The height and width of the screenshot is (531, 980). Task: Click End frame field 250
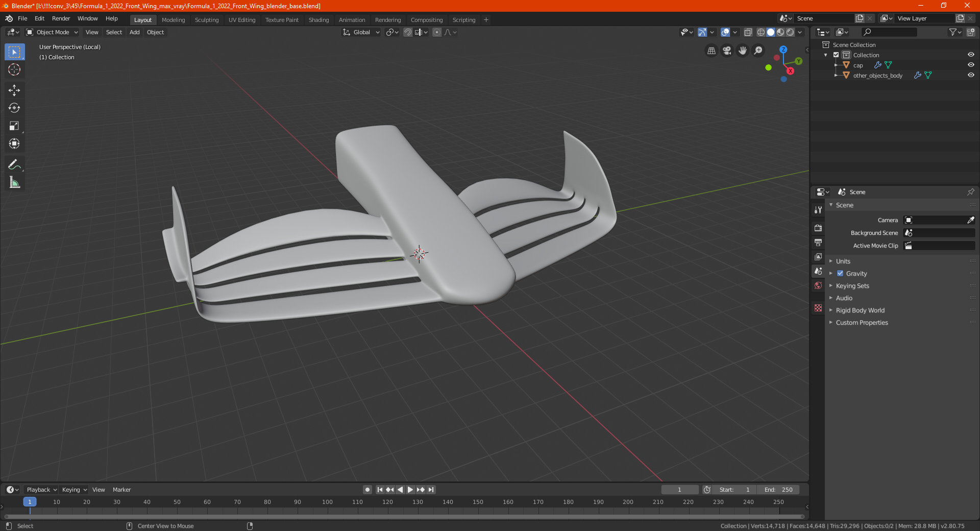click(x=778, y=490)
